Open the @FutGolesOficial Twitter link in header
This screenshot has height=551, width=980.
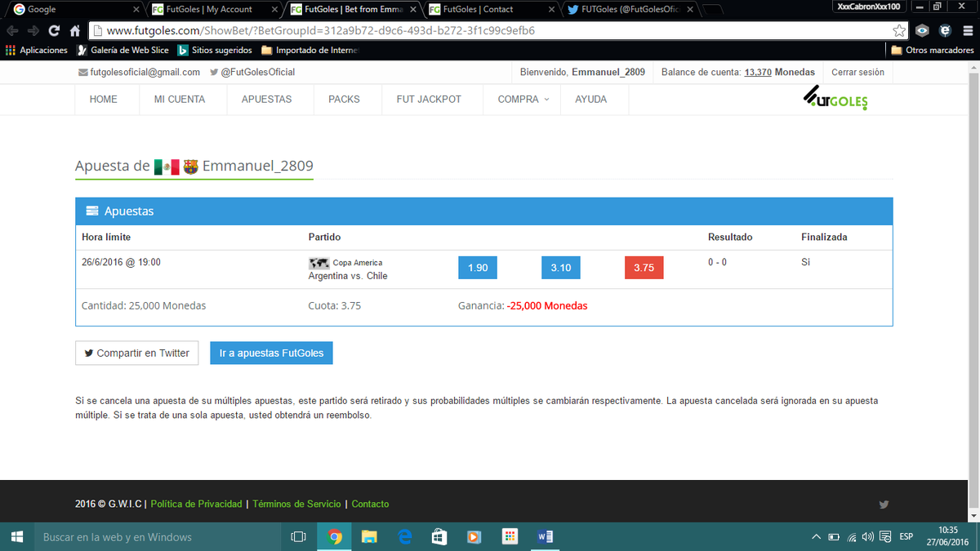tap(252, 72)
